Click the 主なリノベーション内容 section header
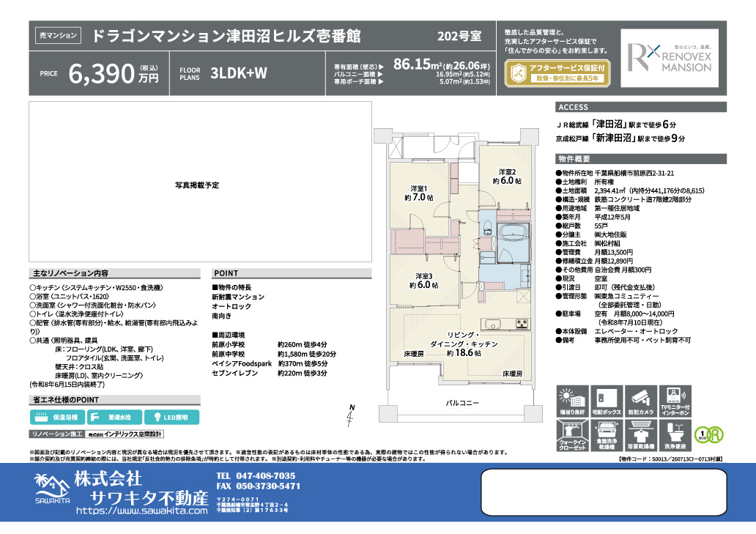 [x=114, y=273]
